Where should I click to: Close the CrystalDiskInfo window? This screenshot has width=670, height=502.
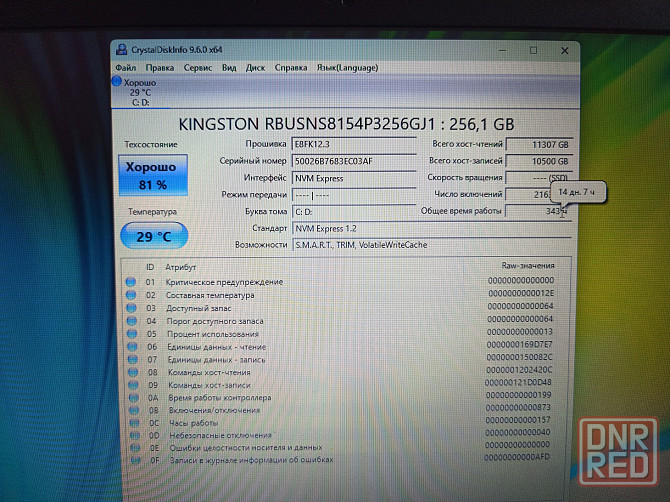[x=564, y=51]
